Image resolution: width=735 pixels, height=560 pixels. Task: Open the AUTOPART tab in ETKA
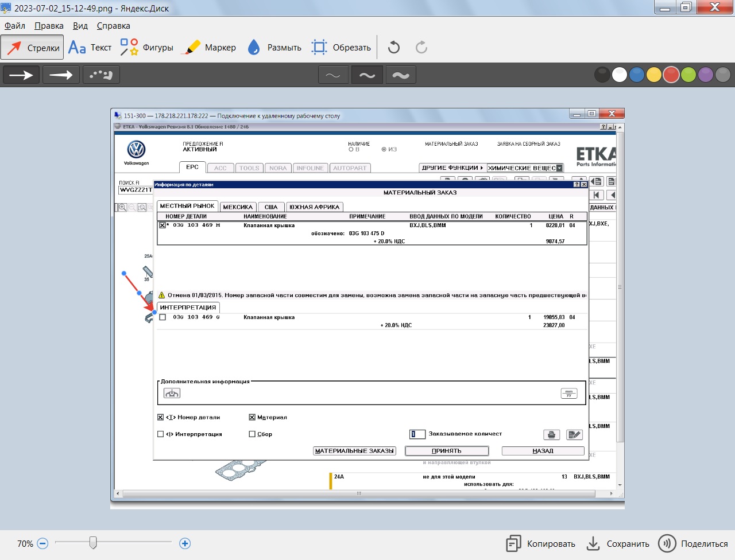350,168
